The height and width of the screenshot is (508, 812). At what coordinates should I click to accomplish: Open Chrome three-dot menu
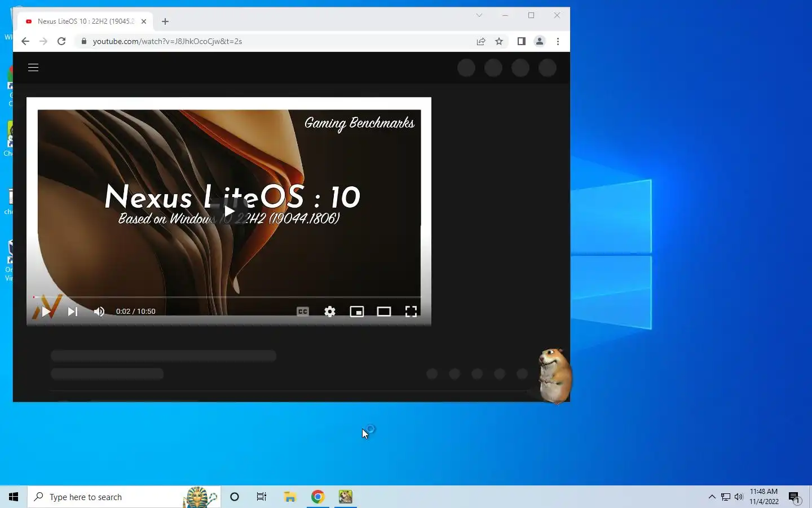click(x=558, y=41)
